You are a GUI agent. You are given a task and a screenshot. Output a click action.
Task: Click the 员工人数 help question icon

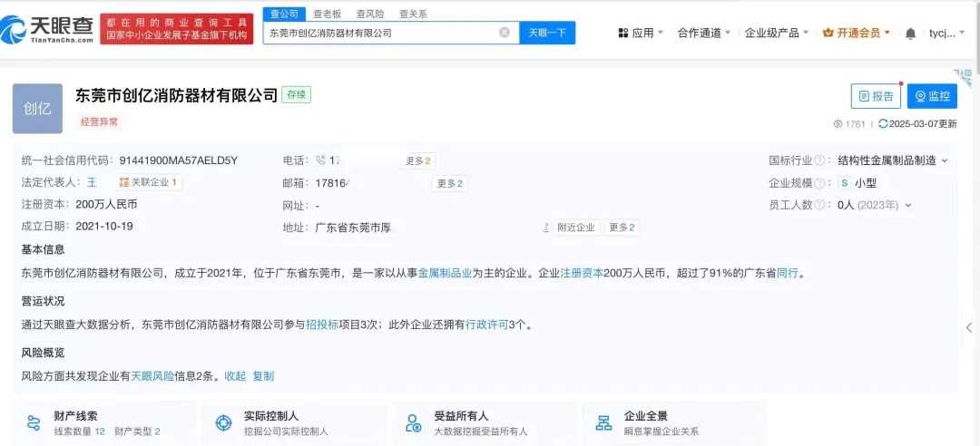click(819, 205)
